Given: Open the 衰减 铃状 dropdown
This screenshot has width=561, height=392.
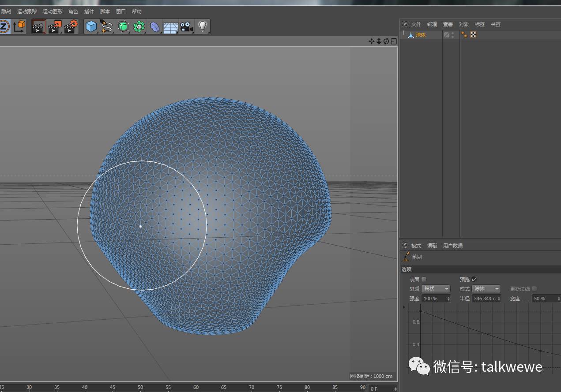Looking at the screenshot, I should click(x=436, y=289).
